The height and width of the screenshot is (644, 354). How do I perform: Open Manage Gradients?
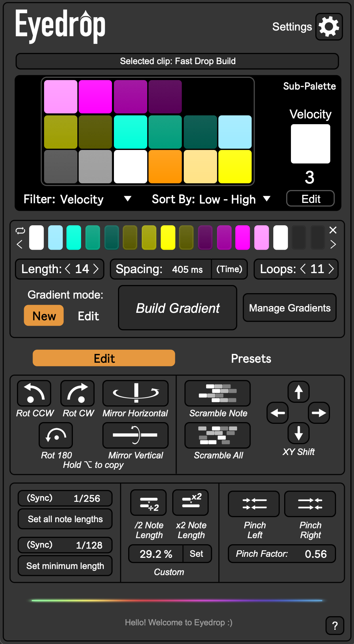click(x=290, y=308)
